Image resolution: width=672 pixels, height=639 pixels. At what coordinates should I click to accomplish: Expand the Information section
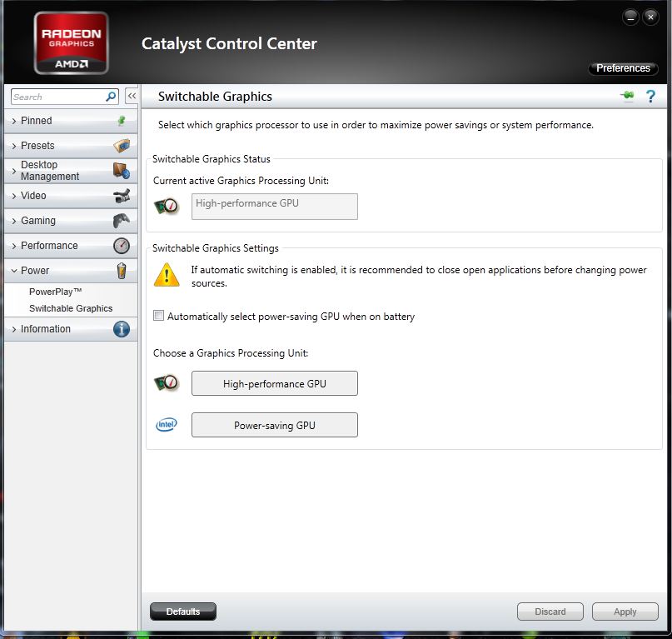71,329
